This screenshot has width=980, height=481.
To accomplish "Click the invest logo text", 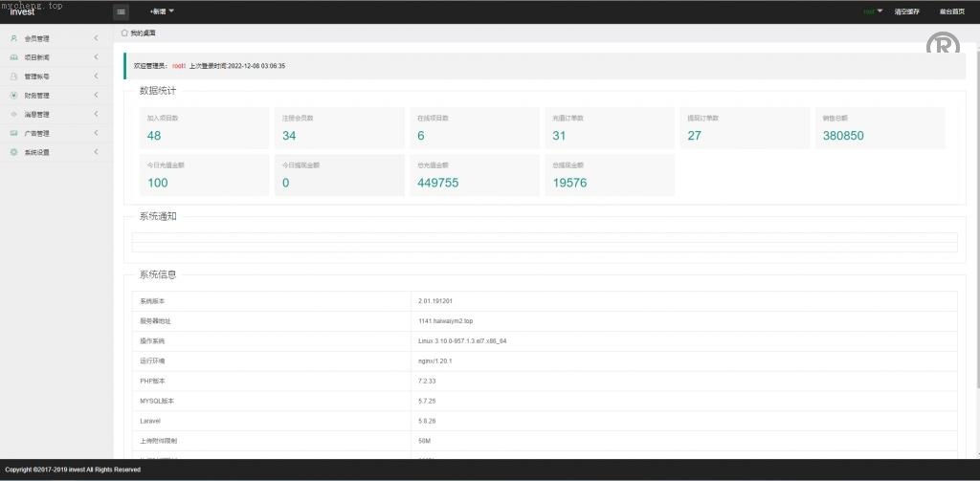I will tap(22, 12).
